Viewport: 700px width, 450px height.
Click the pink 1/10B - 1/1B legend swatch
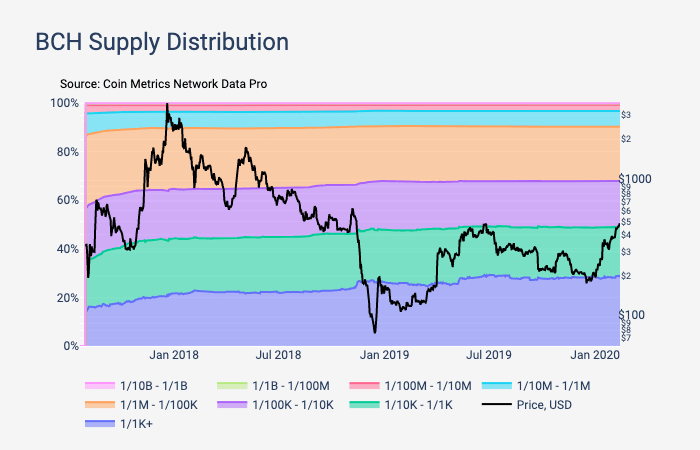100,385
